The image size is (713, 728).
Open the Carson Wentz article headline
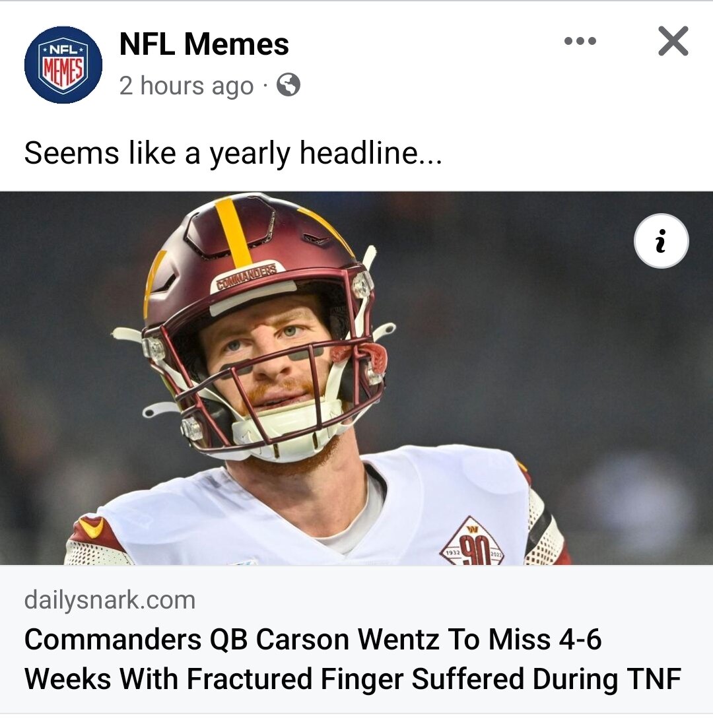[353, 659]
